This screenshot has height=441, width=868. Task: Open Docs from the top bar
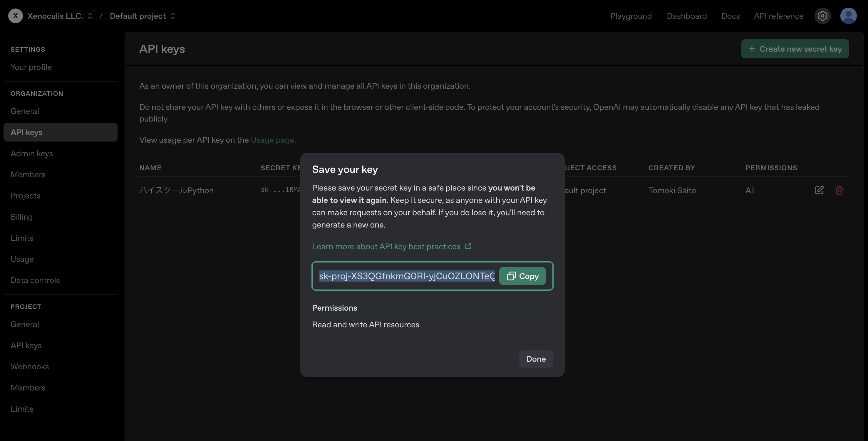tap(730, 16)
